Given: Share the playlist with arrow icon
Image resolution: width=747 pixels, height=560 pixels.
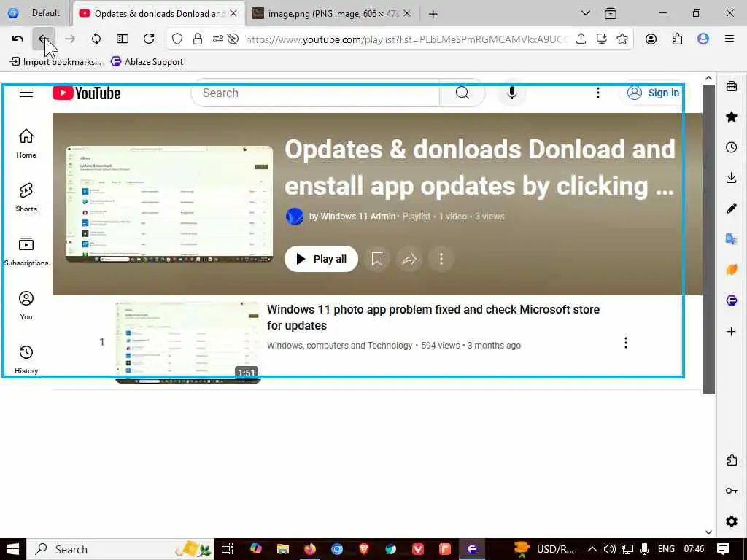Looking at the screenshot, I should click(409, 259).
